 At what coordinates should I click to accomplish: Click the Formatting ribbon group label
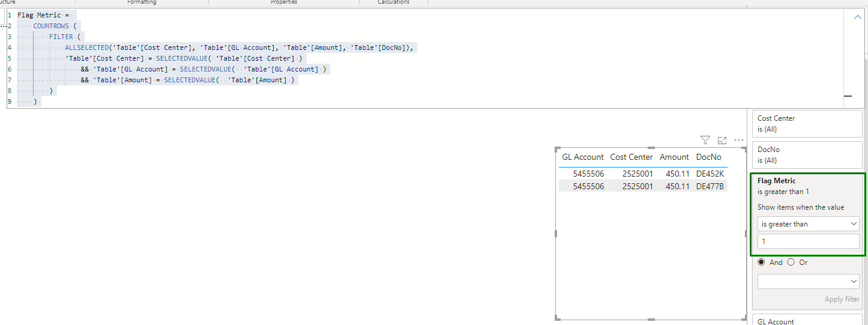point(142,2)
